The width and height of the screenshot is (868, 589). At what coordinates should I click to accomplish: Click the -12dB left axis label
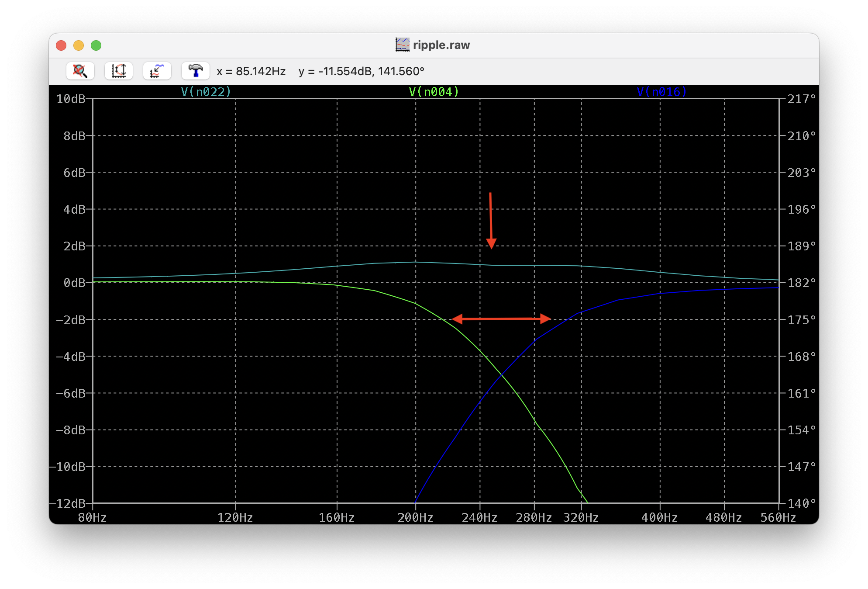tap(67, 503)
